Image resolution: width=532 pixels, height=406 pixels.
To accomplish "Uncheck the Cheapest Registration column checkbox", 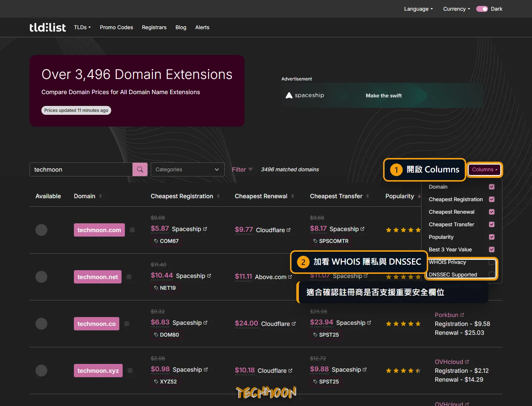I will click(492, 199).
